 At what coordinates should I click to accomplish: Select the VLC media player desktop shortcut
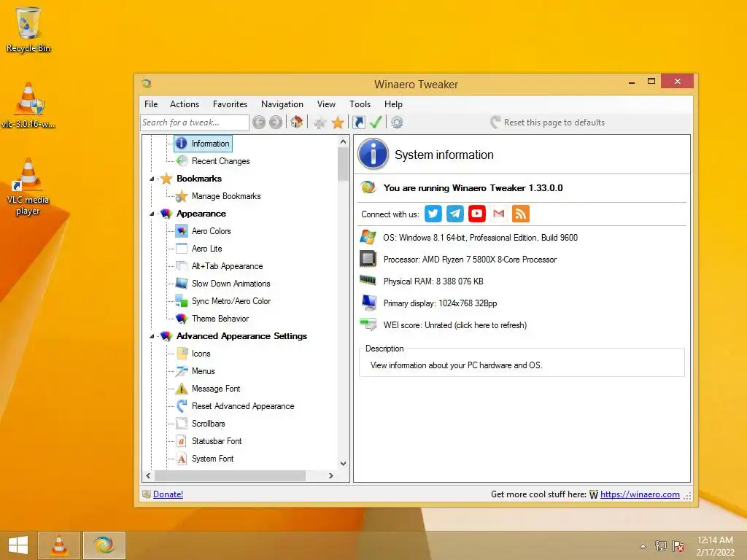[x=28, y=187]
